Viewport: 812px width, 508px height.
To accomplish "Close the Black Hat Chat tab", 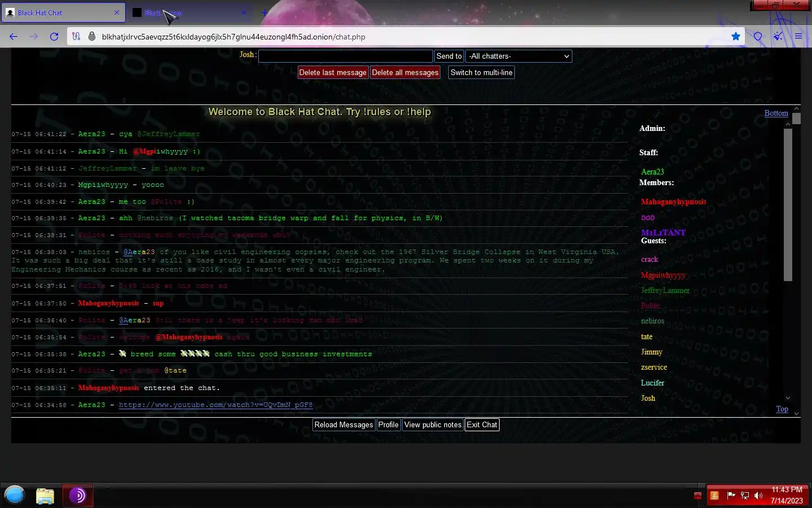I will coord(117,12).
